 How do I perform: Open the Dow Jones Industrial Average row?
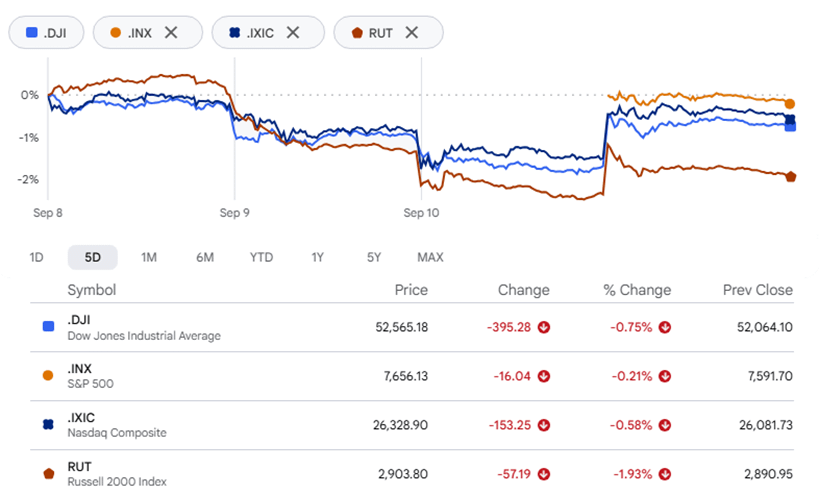412,327
